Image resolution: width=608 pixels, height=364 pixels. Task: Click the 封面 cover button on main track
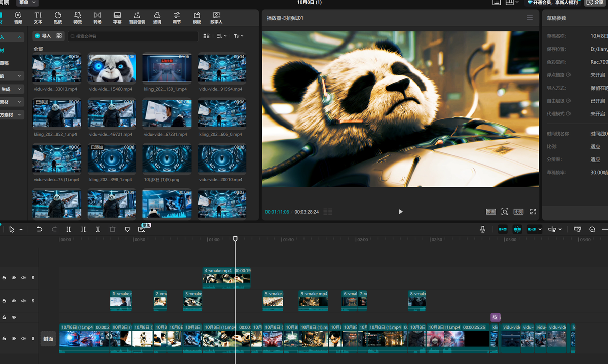48,338
